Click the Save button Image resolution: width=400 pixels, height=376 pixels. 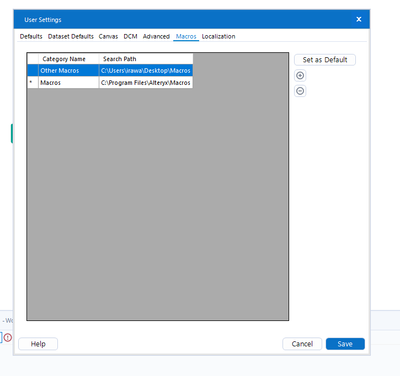pyautogui.click(x=345, y=344)
